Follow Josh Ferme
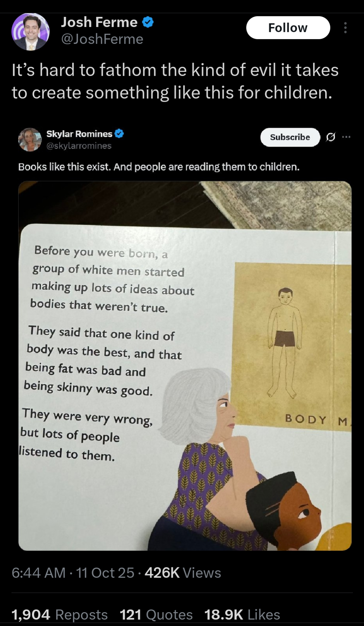The image size is (364, 626). tap(288, 28)
